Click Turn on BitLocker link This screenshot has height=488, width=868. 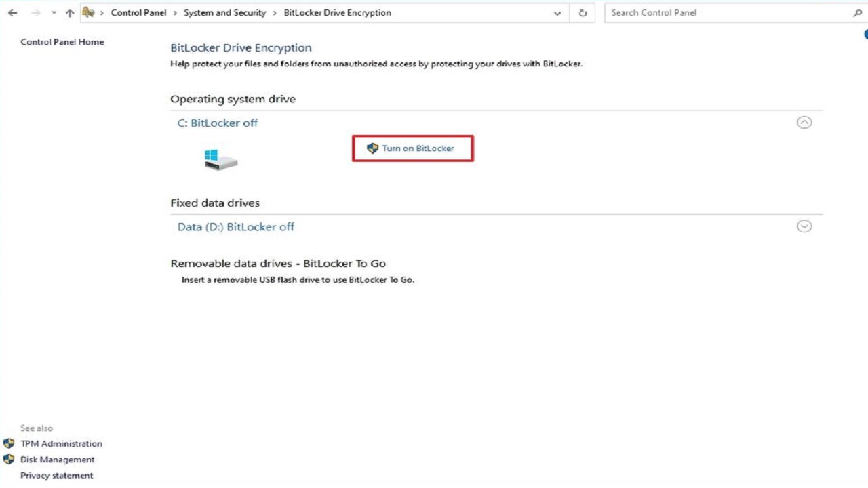418,148
